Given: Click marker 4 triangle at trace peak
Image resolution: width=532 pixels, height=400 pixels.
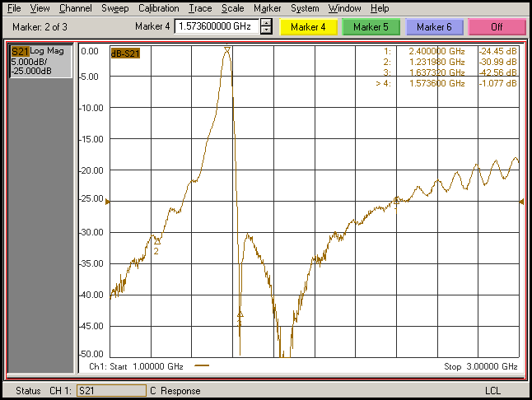Looking at the screenshot, I should (x=227, y=50).
